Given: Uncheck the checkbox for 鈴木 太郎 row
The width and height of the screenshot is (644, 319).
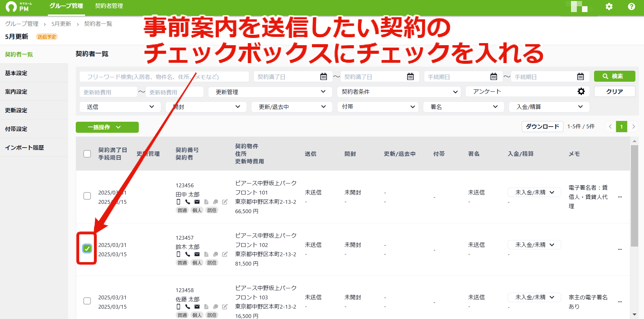Looking at the screenshot, I should pyautogui.click(x=87, y=248).
